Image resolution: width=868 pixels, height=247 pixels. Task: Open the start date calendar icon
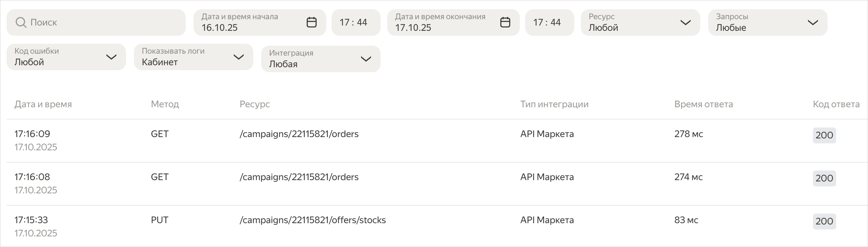311,23
